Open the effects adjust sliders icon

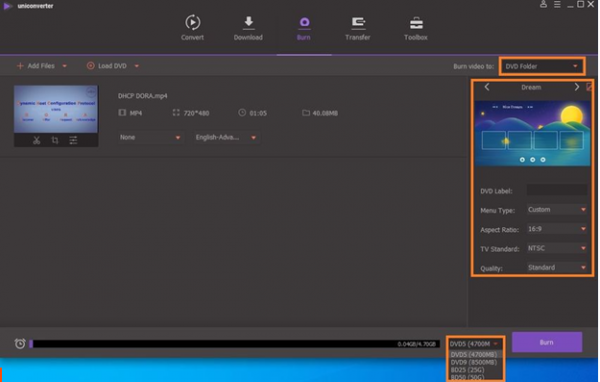[x=73, y=140]
